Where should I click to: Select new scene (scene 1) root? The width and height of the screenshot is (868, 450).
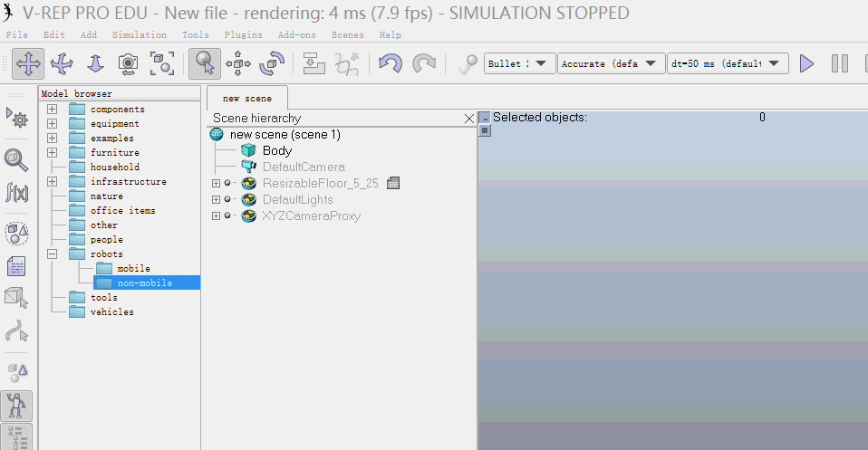285,135
